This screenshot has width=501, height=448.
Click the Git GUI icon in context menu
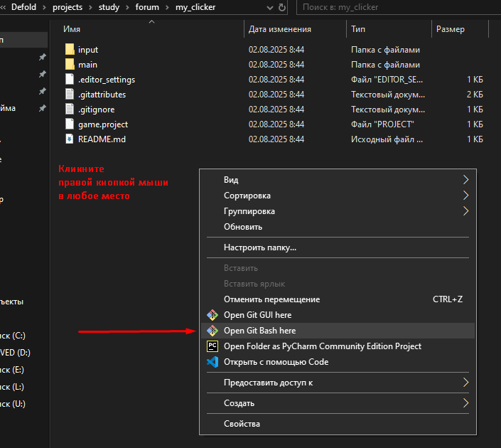tap(212, 315)
